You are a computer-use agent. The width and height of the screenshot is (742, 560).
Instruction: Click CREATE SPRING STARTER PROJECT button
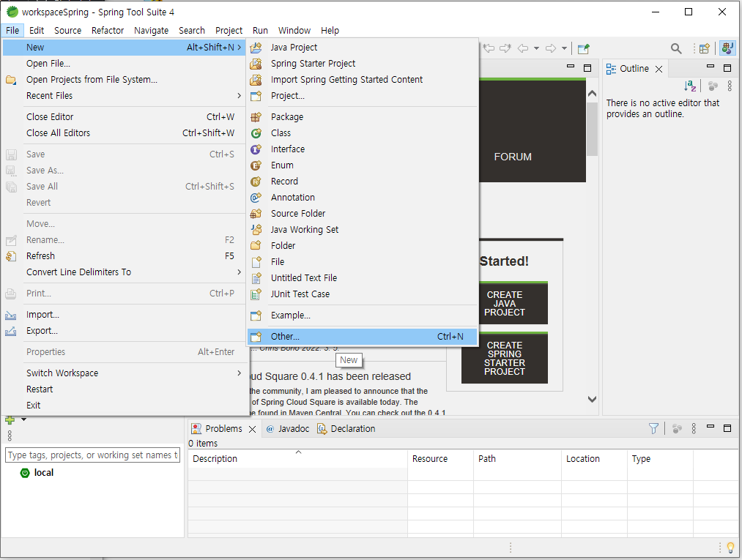point(505,358)
